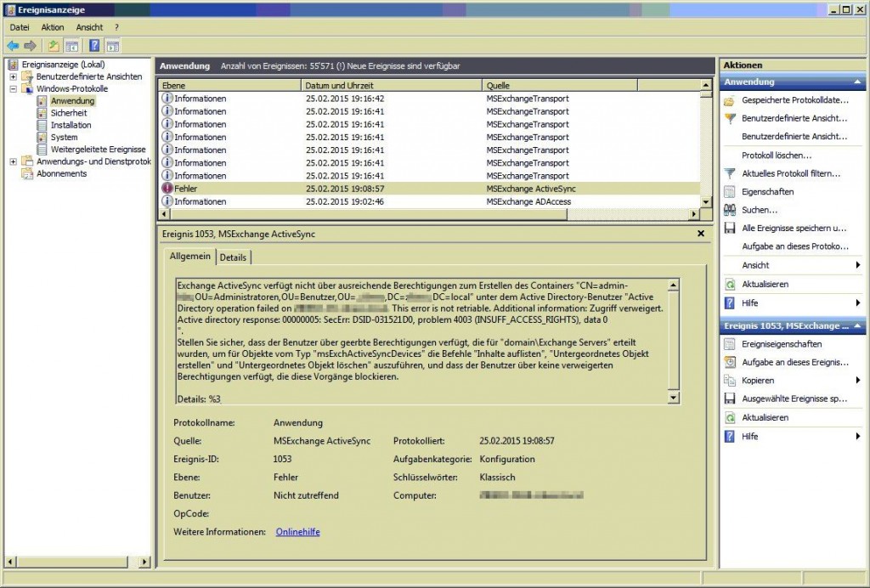Expand Anwendungs- und Dienstprotokolle node
Viewport: 870px width, 588px height.
pos(14,161)
